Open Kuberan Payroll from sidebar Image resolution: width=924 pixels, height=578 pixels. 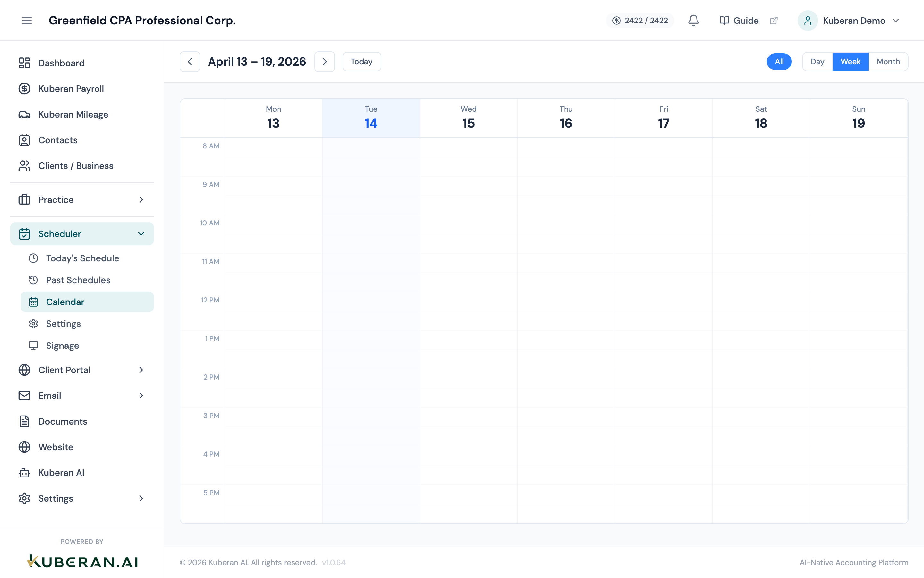click(82, 89)
